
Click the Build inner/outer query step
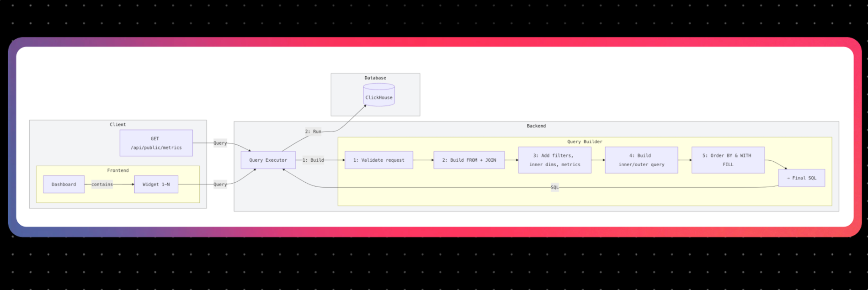(641, 160)
